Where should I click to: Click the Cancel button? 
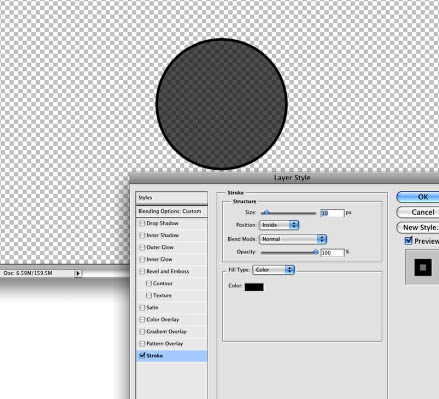point(418,212)
